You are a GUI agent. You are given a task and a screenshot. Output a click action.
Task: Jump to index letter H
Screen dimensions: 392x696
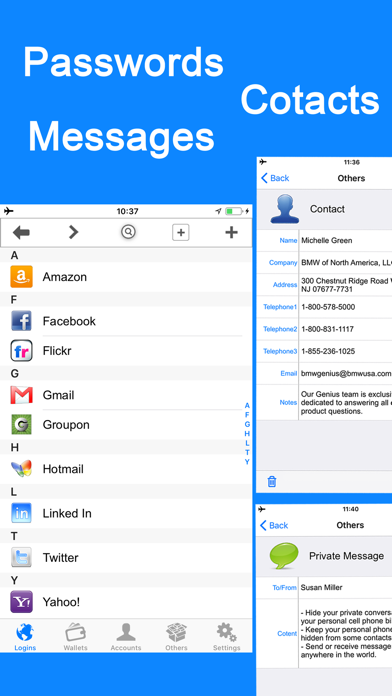247,433
